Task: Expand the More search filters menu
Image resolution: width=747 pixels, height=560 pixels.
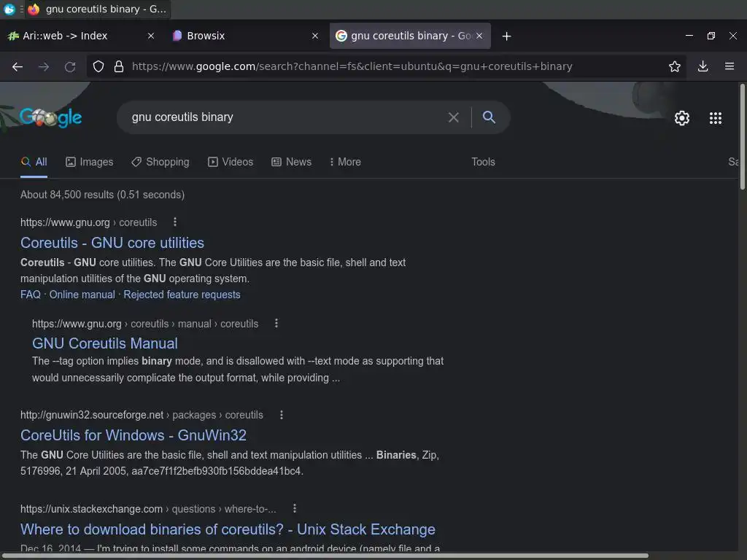Action: [x=345, y=162]
